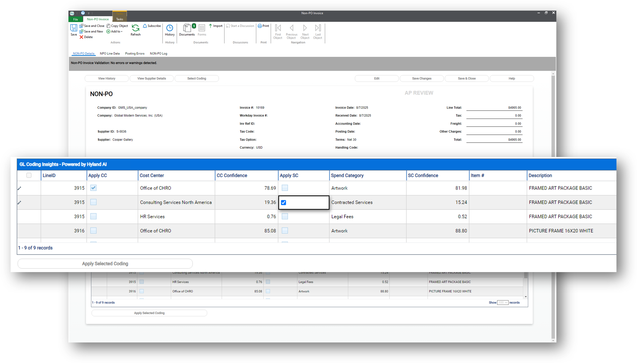This screenshot has width=638, height=364.
Task: Click the View History button
Action: [107, 79]
